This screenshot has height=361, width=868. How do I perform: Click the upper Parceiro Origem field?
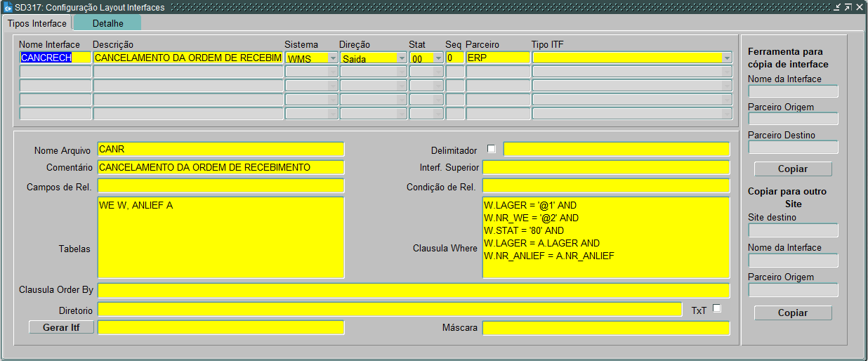pos(794,119)
